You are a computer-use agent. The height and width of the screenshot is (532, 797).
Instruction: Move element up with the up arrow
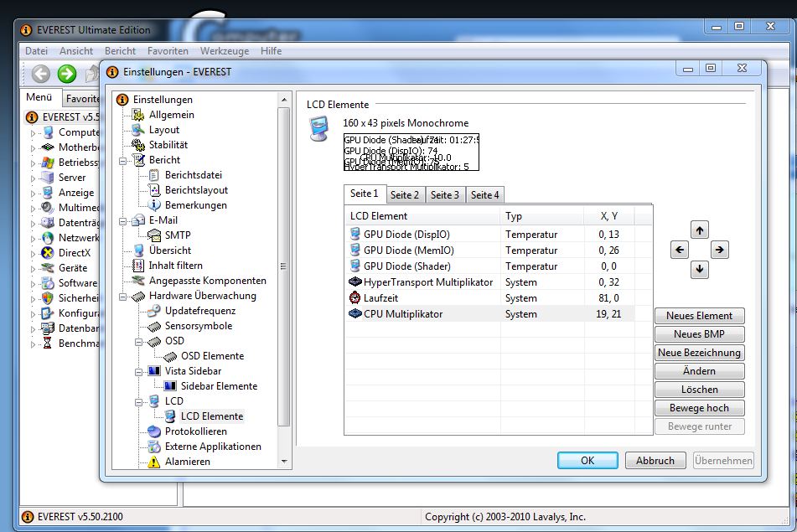click(700, 230)
